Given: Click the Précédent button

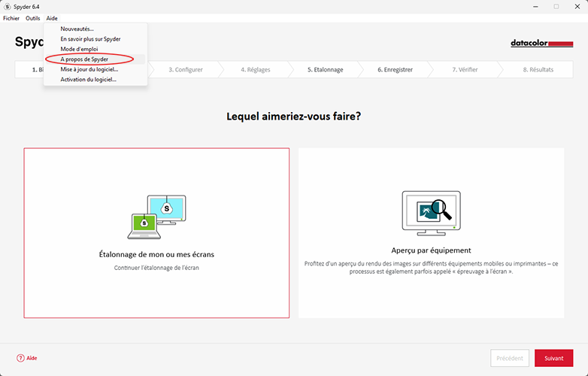Looking at the screenshot, I should pos(510,358).
